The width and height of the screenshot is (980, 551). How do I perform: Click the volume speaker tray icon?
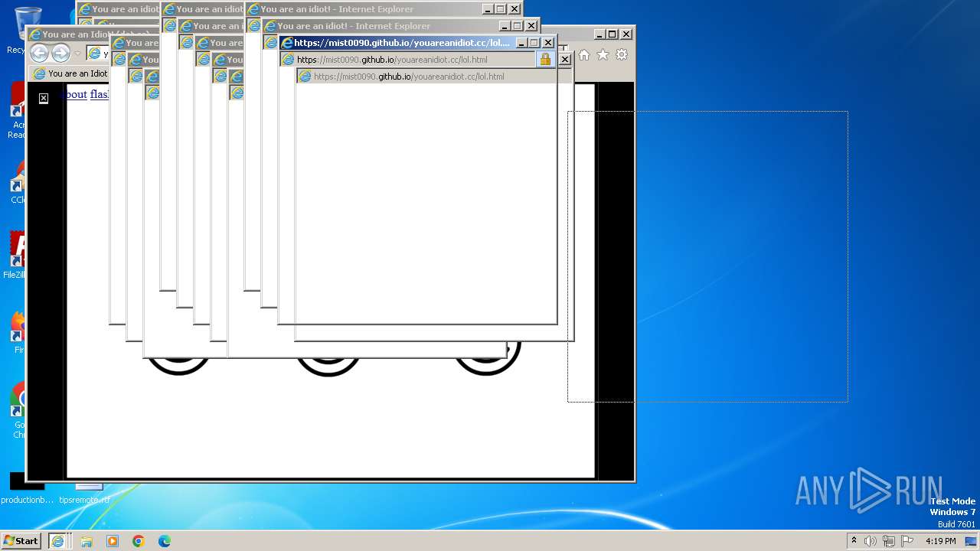[x=871, y=541]
